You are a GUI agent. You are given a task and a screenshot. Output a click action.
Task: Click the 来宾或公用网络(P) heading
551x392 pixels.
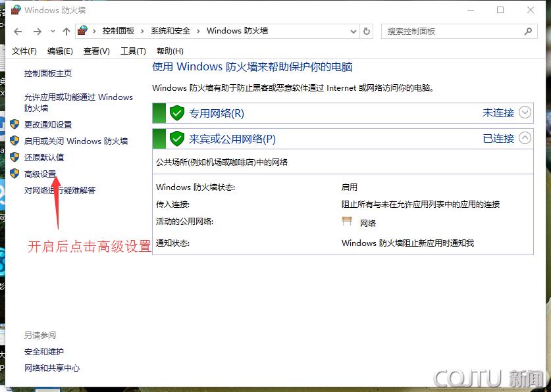click(x=232, y=139)
